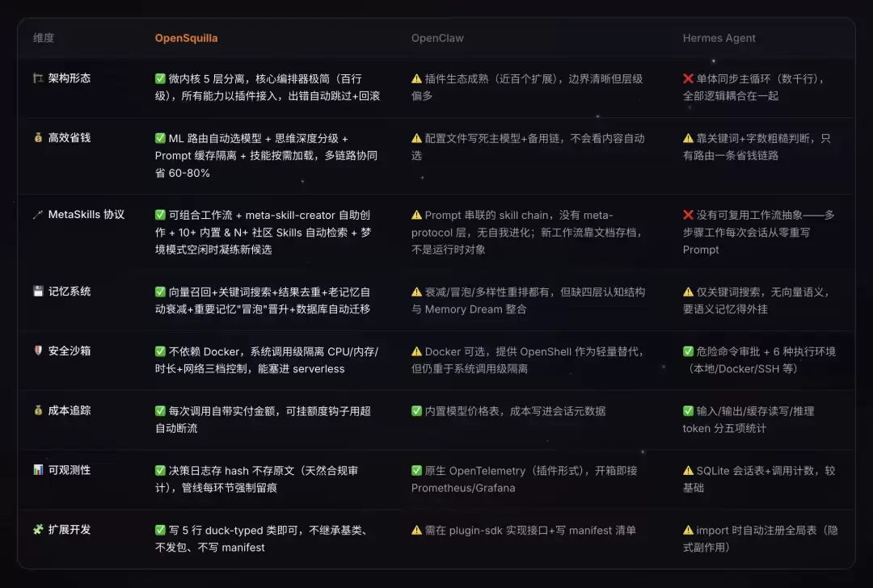Click warning triangle before SQLite 会话表
The width and height of the screenshot is (873, 588).
688,471
